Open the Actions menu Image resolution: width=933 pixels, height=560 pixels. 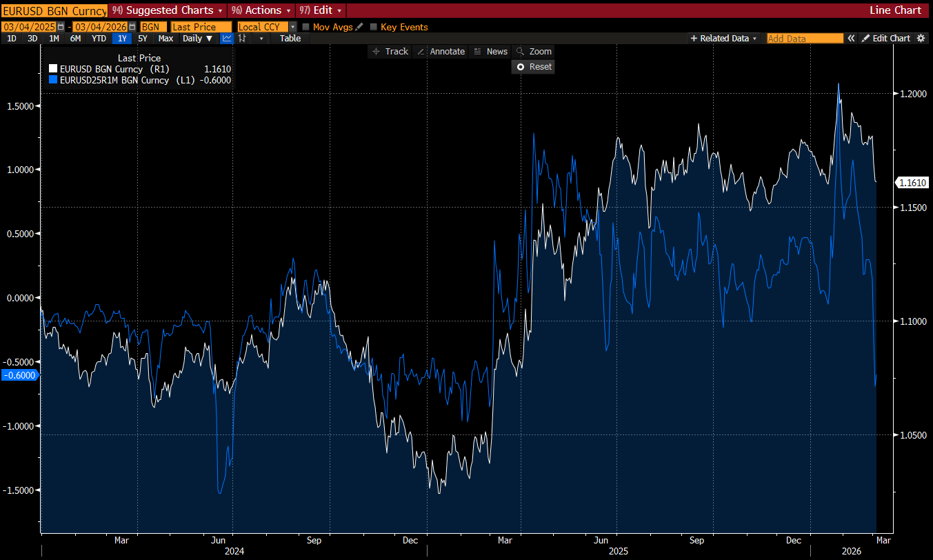pos(261,10)
